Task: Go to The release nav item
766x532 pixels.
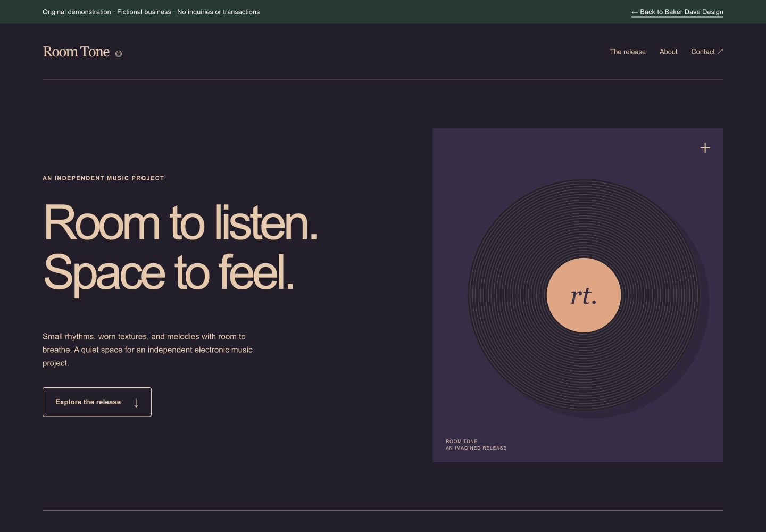Action: [x=628, y=52]
